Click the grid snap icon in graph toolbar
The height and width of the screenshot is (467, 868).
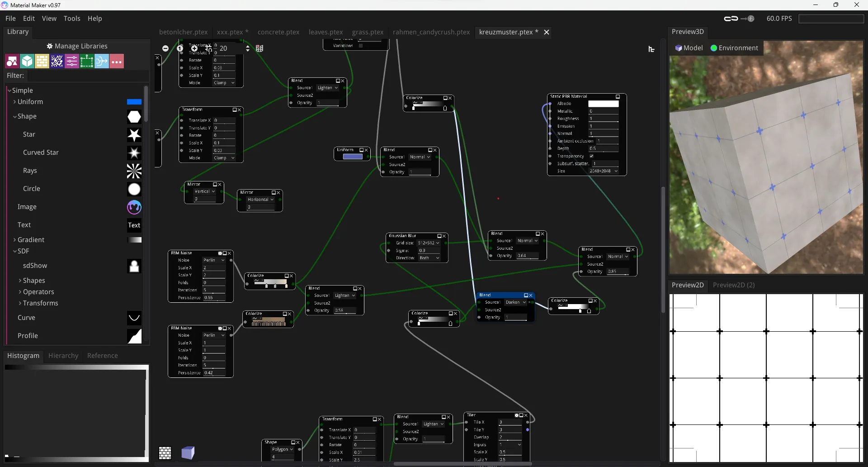pyautogui.click(x=259, y=49)
